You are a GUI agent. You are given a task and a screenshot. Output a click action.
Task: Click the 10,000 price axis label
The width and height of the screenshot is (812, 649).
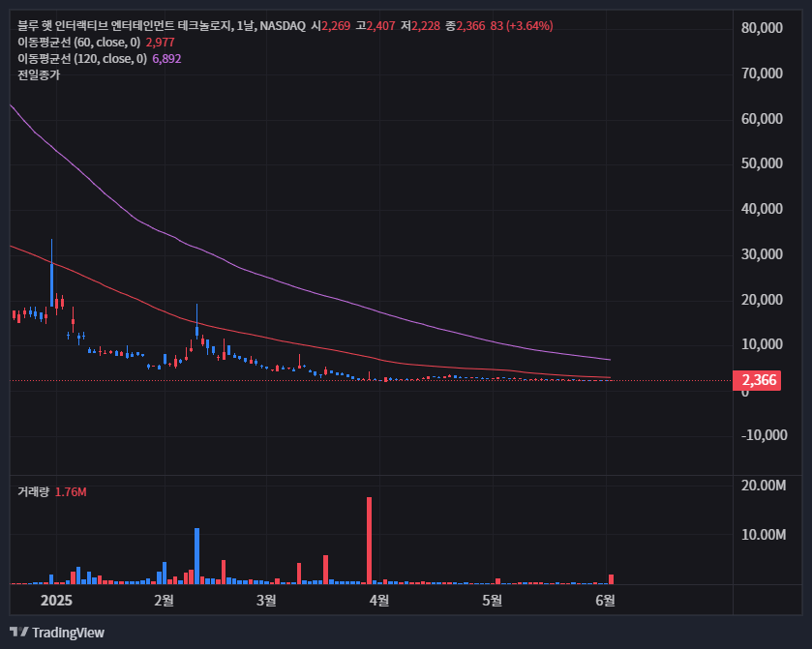[762, 344]
